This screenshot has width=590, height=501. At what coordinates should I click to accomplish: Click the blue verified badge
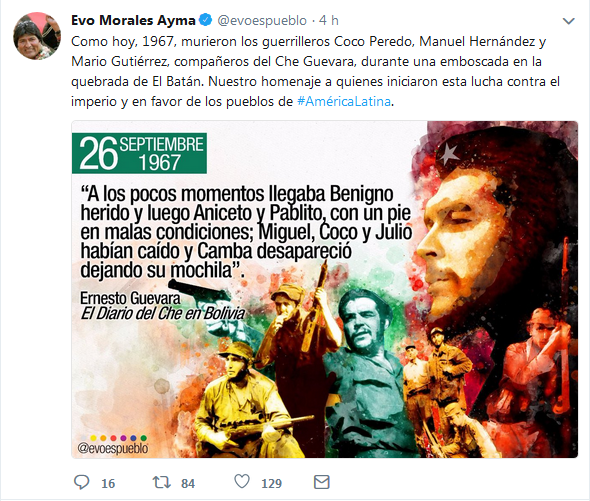[205, 20]
